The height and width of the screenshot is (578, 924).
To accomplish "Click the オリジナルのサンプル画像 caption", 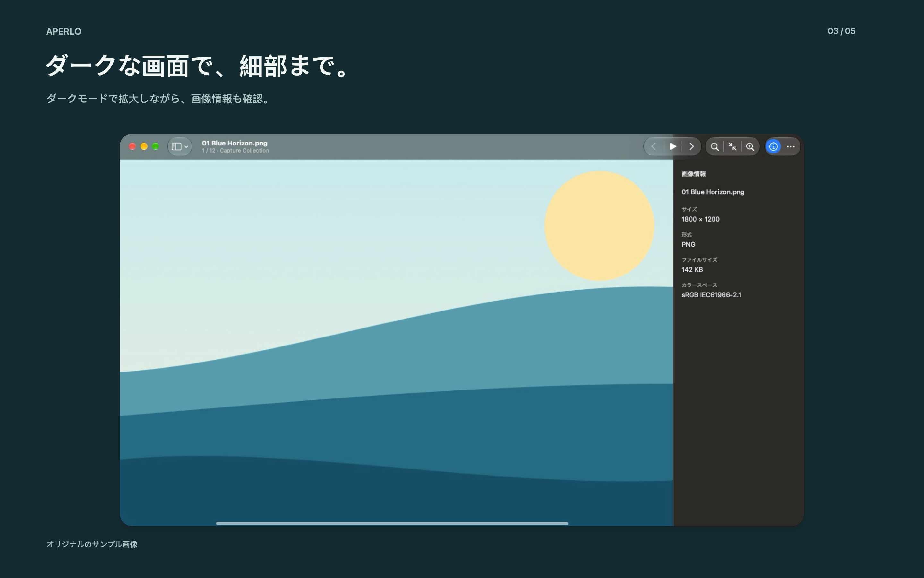I will [x=92, y=544].
